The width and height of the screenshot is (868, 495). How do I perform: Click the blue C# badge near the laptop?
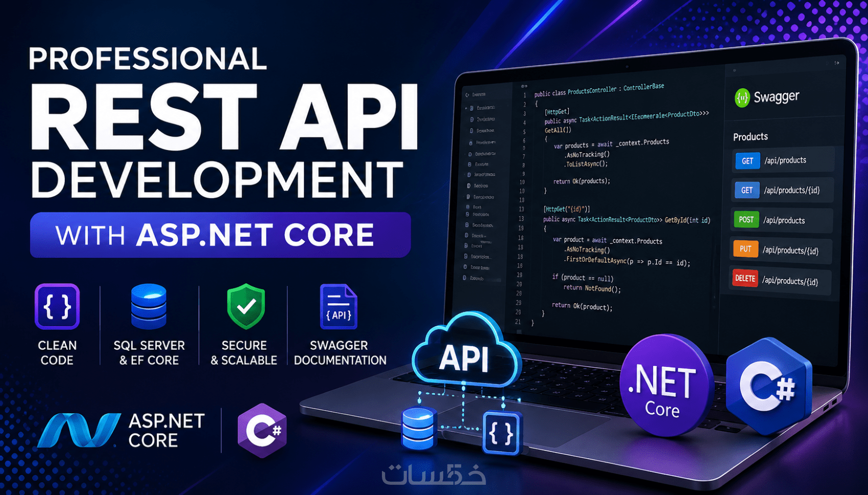[x=769, y=385]
